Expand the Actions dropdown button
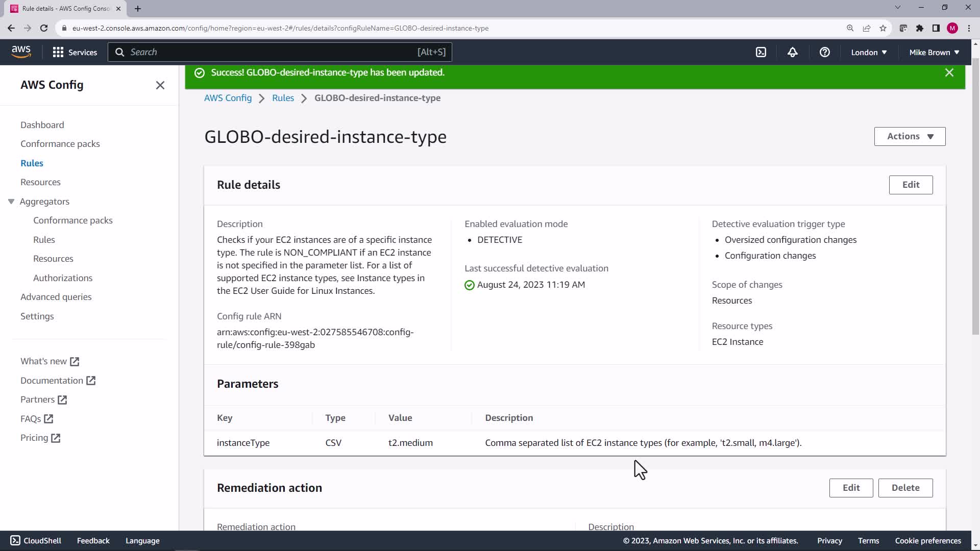This screenshot has height=551, width=980. click(909, 136)
